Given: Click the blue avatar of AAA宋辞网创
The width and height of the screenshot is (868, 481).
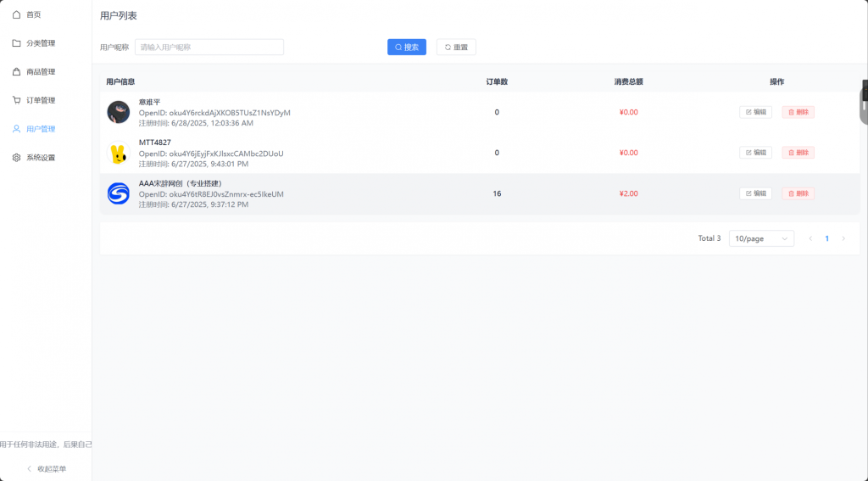Looking at the screenshot, I should pyautogui.click(x=119, y=194).
